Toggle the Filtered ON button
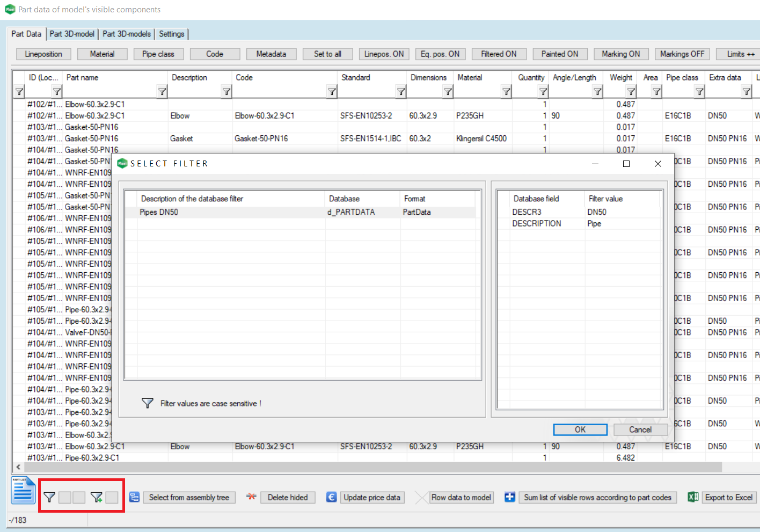This screenshot has width=760, height=532. [499, 54]
